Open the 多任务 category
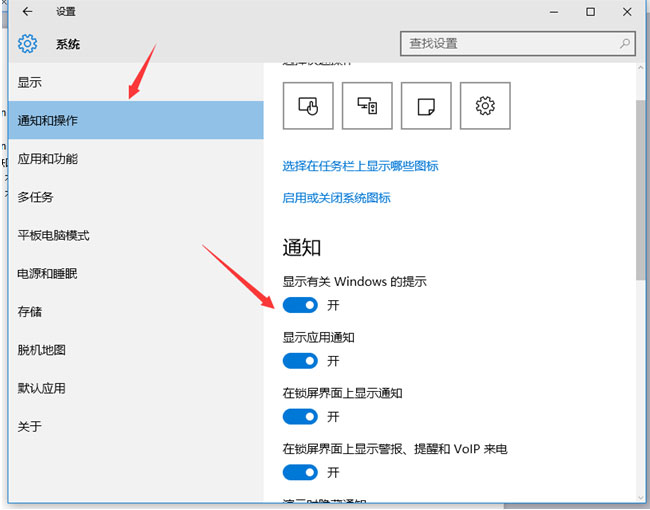The width and height of the screenshot is (650, 510). pos(136,197)
